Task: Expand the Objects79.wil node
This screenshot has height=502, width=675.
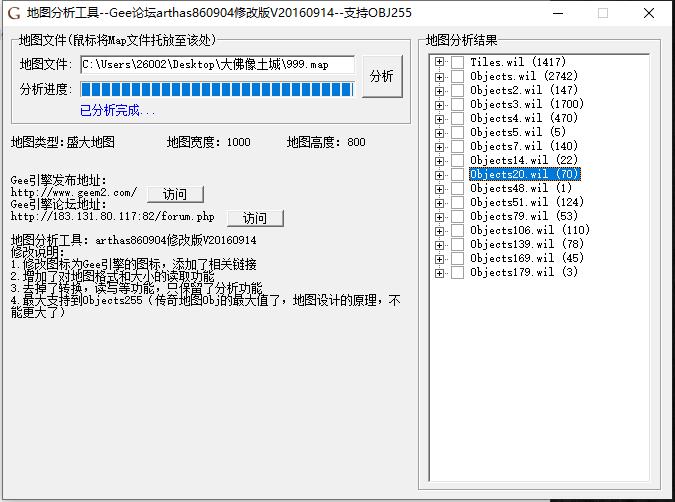Action: tap(439, 217)
